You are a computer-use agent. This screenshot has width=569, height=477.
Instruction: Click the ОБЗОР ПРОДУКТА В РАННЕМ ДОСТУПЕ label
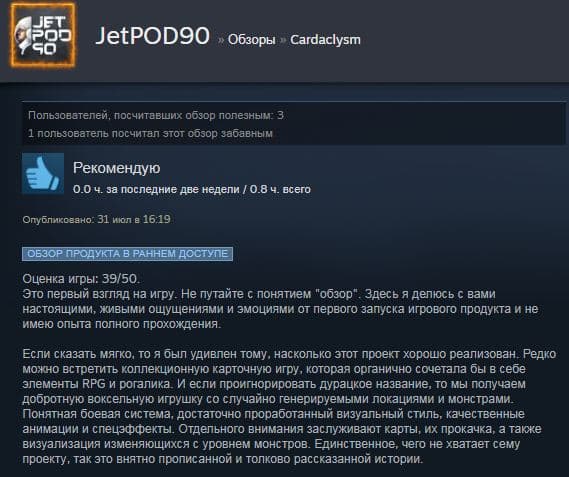tap(127, 254)
